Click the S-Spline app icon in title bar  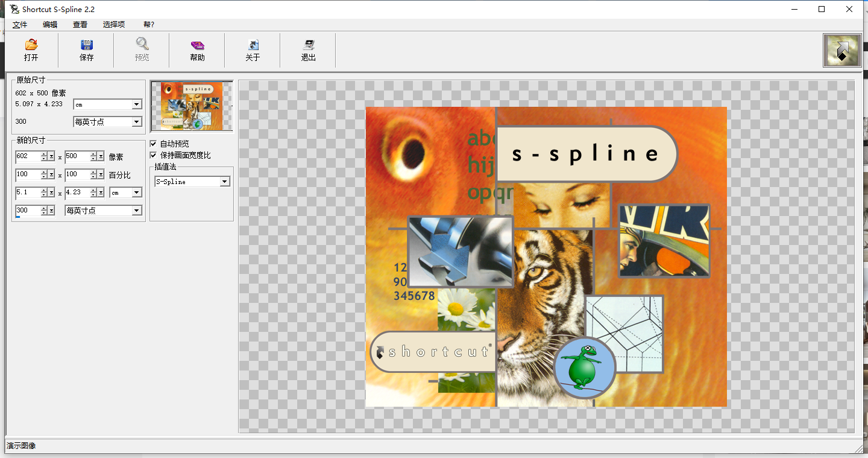(x=14, y=9)
